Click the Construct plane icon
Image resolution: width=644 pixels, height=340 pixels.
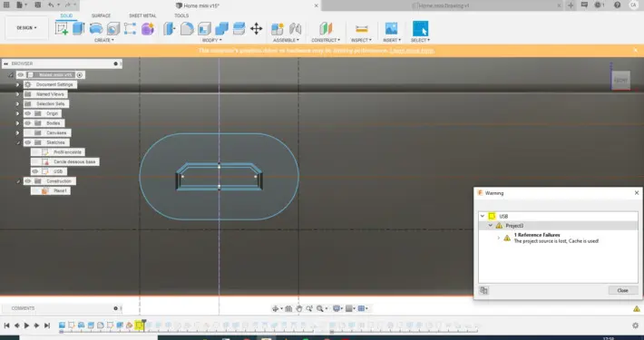click(326, 29)
